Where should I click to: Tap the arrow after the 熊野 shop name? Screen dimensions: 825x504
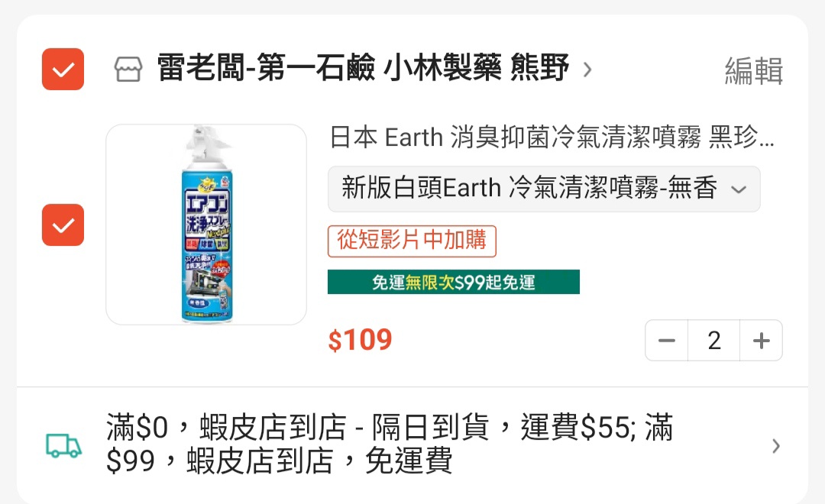[x=587, y=69]
